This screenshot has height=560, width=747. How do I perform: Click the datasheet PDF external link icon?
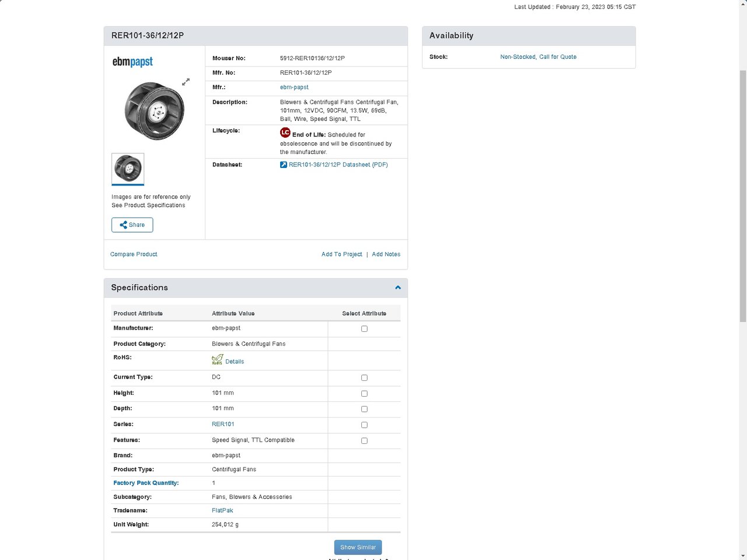(284, 165)
